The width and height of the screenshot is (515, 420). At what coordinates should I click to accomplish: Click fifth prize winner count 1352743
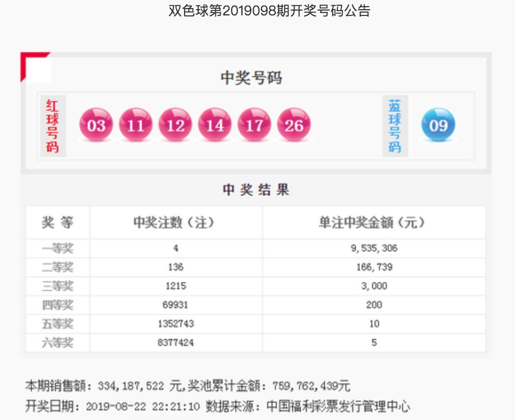(176, 324)
